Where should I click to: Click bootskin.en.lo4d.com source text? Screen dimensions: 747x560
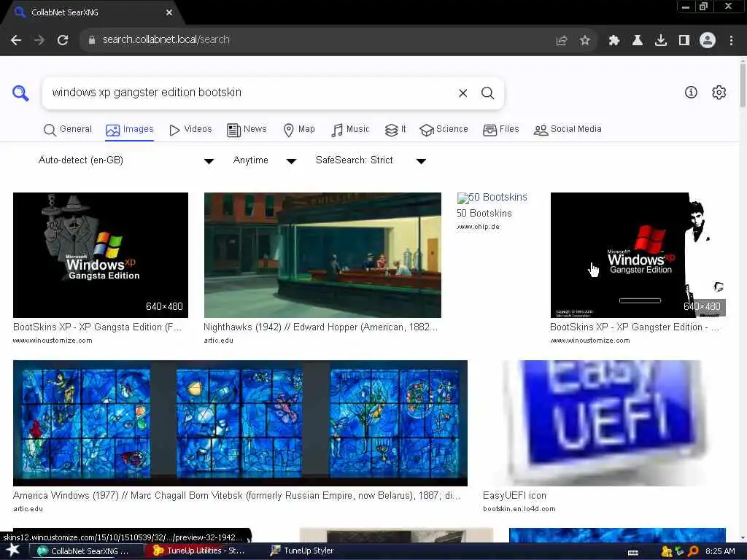point(519,509)
